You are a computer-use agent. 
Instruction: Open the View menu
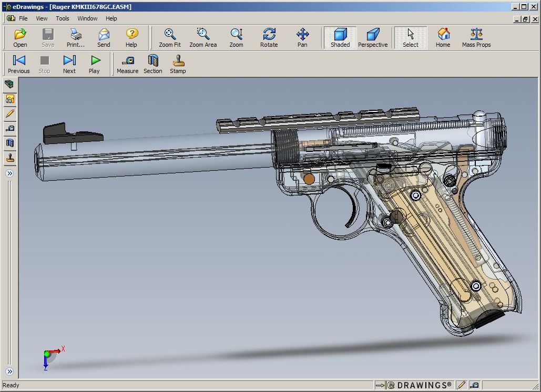(42, 18)
